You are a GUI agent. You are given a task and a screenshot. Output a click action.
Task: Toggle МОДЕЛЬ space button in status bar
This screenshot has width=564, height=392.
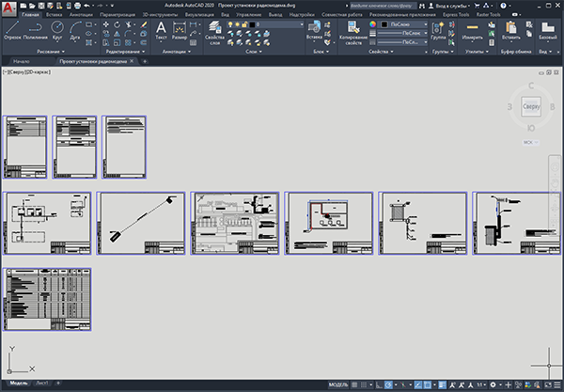[338, 385]
